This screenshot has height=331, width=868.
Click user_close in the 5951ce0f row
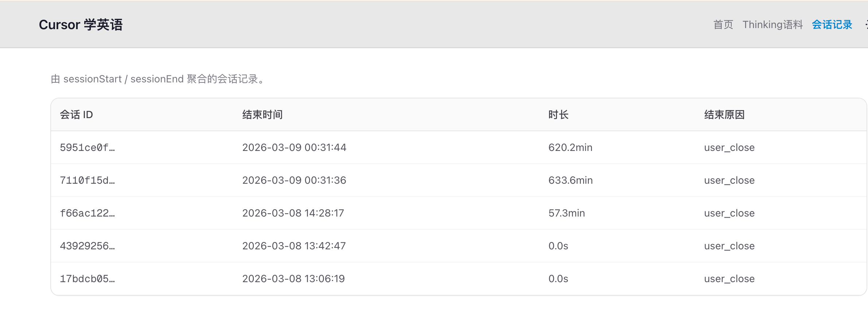(729, 148)
